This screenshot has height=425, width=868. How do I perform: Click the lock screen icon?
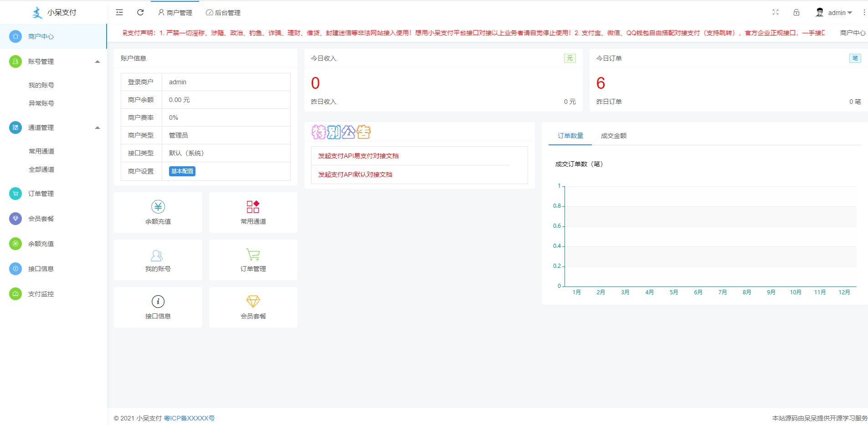(x=796, y=12)
